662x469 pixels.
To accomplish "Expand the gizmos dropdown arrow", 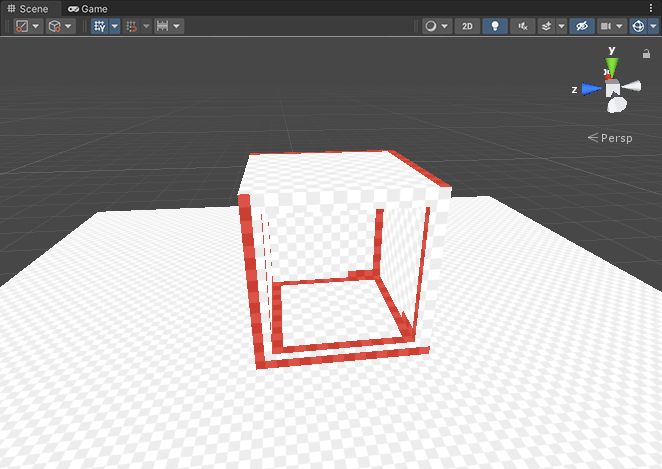I will coord(652,26).
